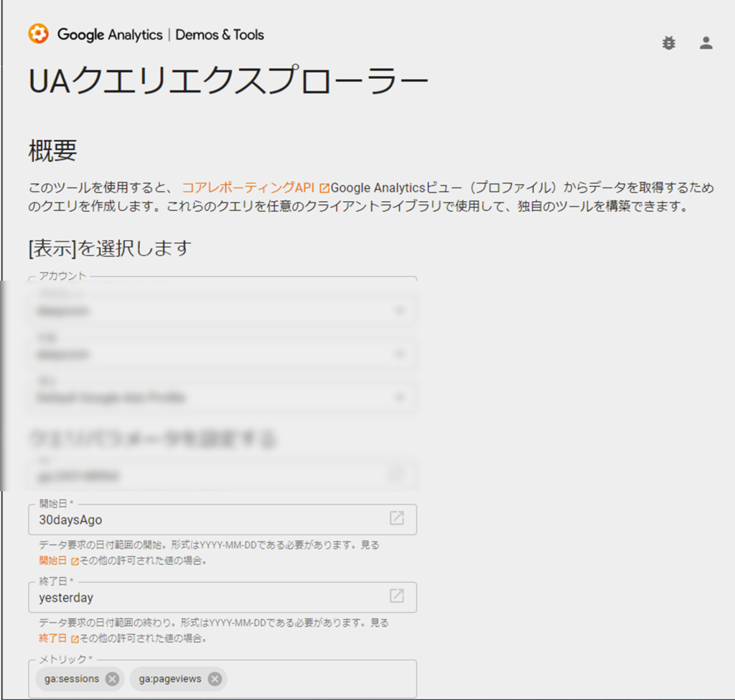Click the Demos & Tools header text

pos(220,34)
